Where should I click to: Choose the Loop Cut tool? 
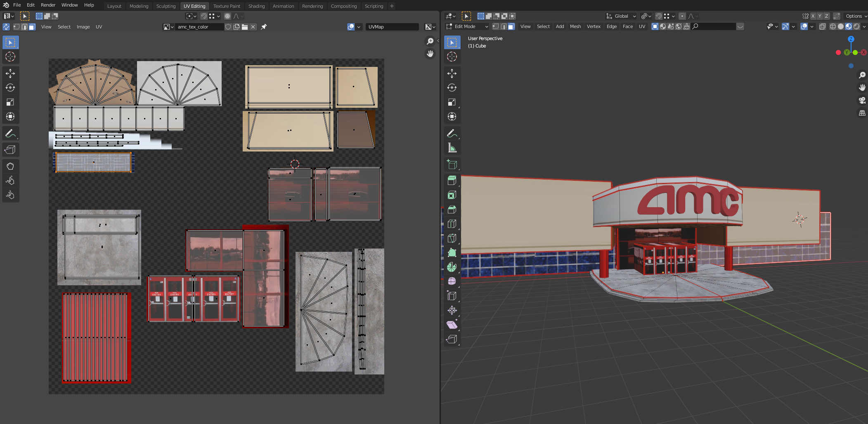tap(452, 224)
